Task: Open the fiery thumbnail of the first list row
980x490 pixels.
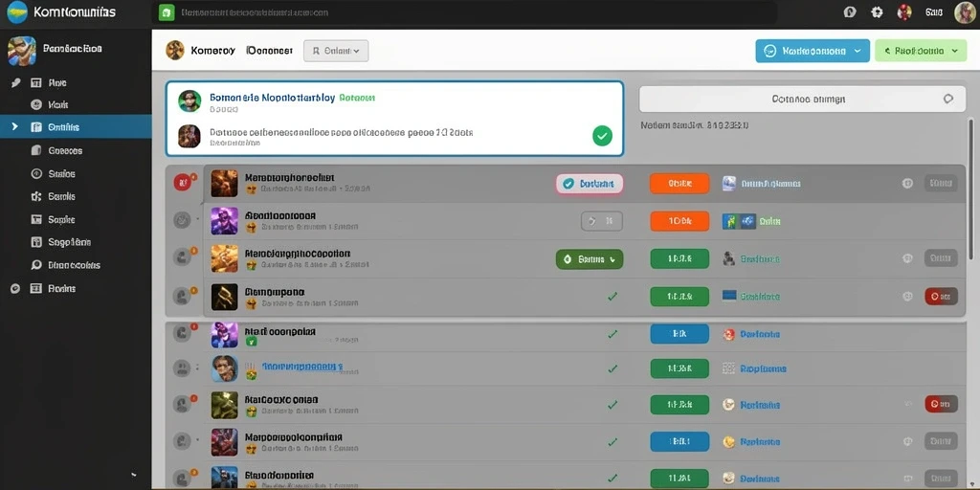Action: pyautogui.click(x=224, y=183)
